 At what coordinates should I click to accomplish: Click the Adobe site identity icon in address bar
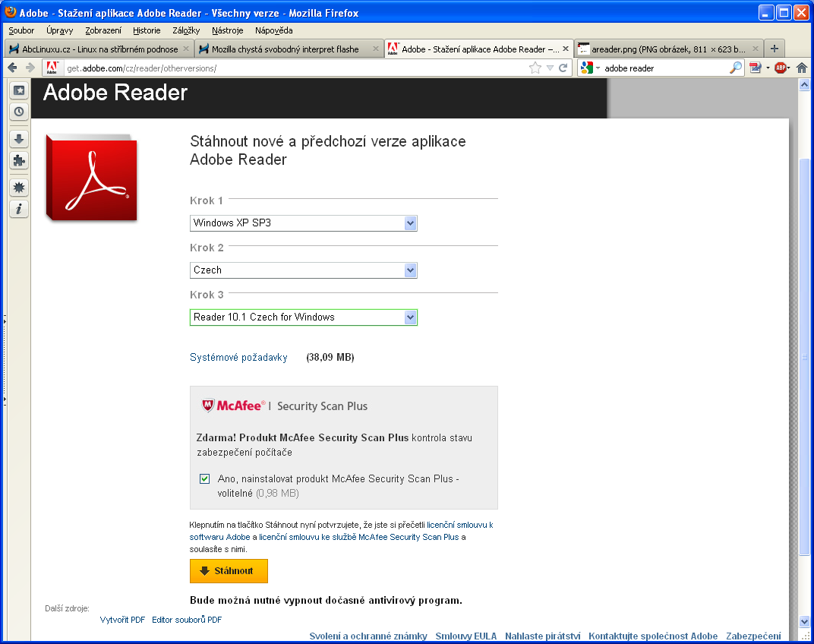(52, 68)
